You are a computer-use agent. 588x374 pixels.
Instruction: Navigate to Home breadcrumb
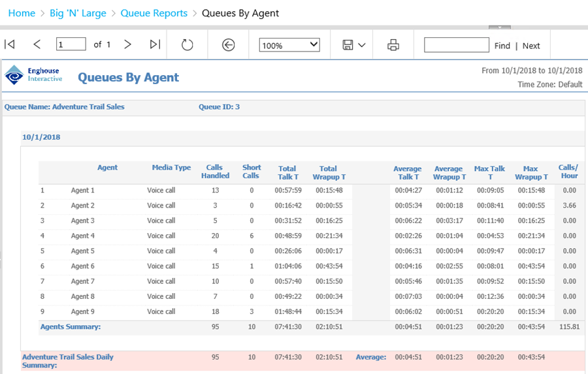point(22,13)
